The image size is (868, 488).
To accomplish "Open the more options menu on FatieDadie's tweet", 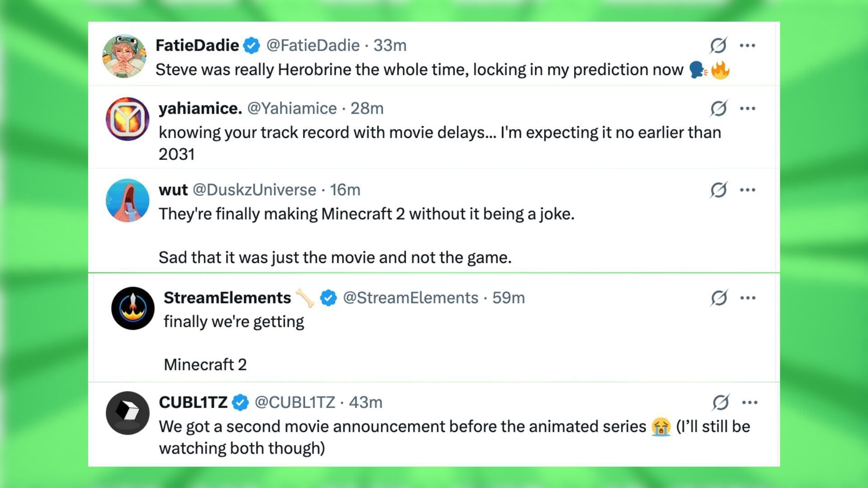I will pos(747,45).
